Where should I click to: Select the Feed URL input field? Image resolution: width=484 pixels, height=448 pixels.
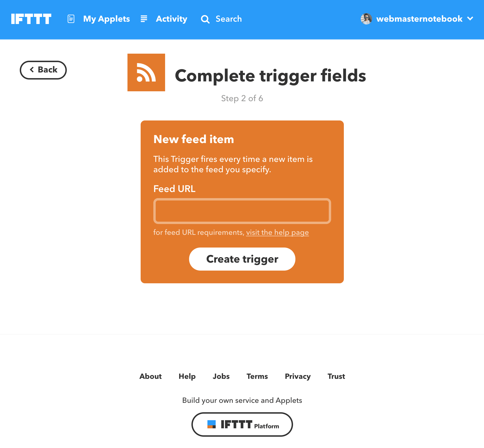point(242,211)
